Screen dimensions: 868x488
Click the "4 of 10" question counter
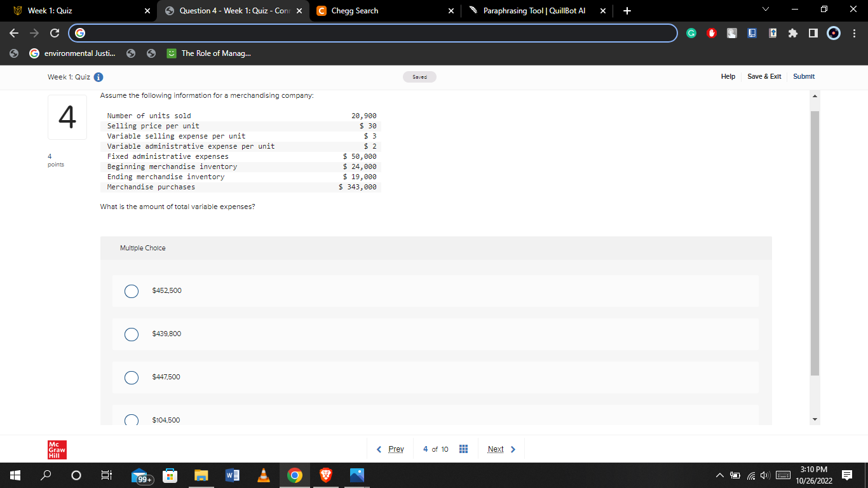coord(436,449)
